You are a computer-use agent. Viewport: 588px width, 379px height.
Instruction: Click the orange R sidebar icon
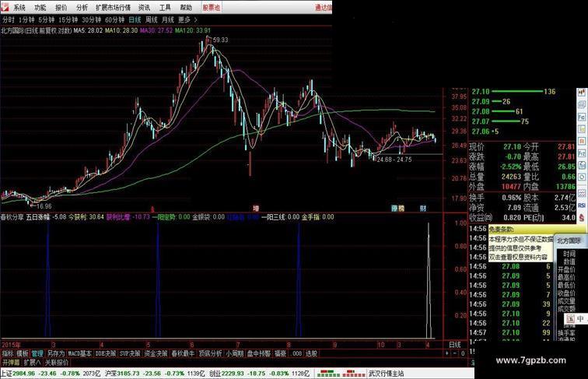[x=582, y=141]
